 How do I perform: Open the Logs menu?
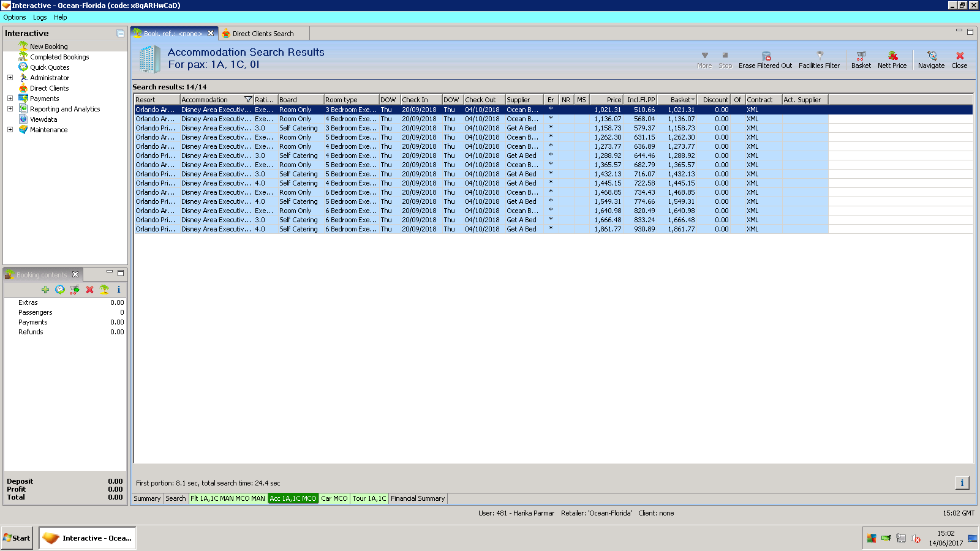tap(40, 17)
